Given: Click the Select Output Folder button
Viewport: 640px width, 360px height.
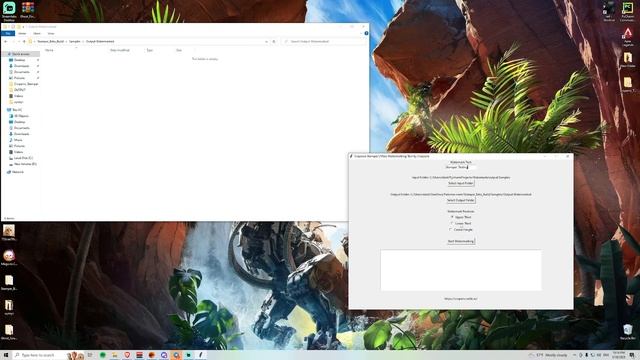Looking at the screenshot, I should click(460, 200).
